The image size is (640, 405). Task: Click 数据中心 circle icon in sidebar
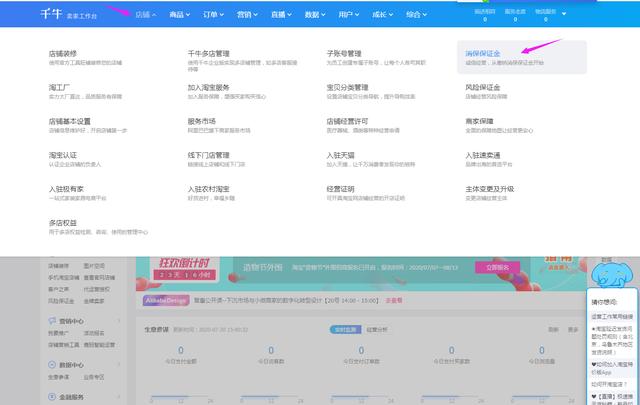coord(52,365)
